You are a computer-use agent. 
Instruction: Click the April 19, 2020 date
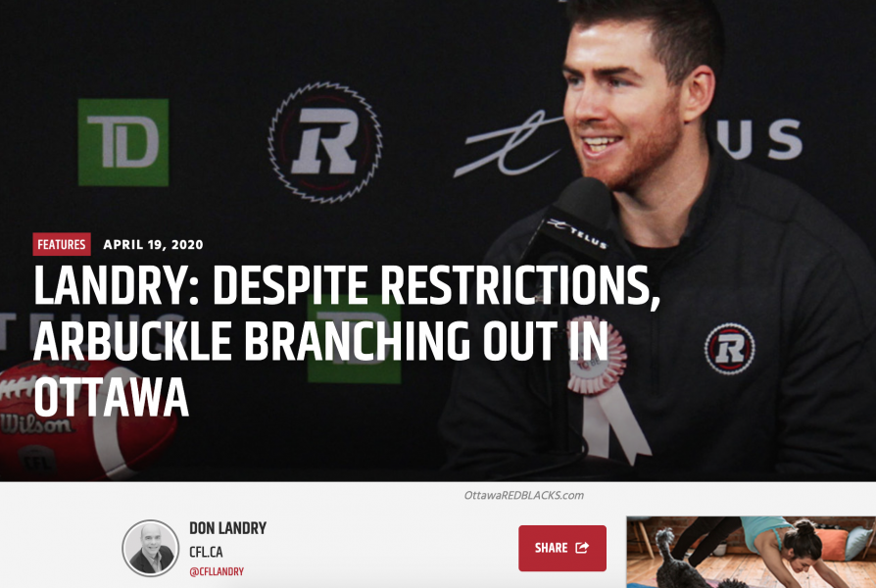click(x=153, y=245)
